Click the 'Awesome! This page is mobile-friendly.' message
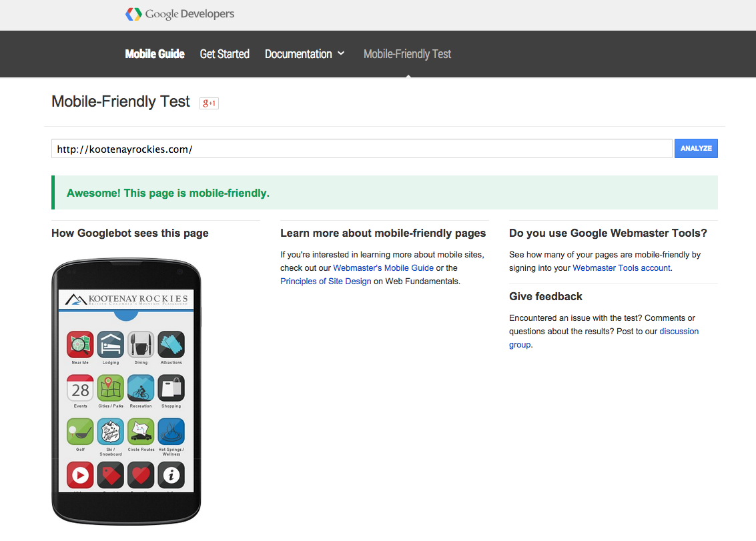 [x=167, y=193]
